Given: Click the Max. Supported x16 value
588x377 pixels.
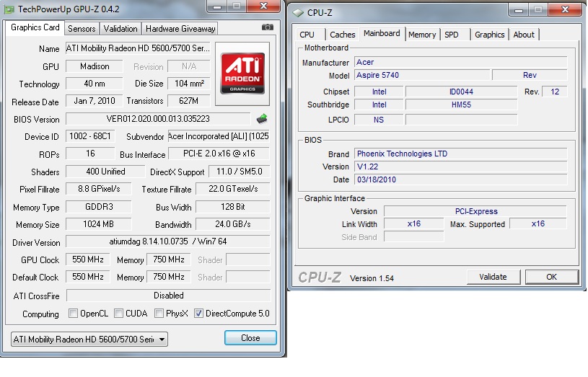Looking at the screenshot, I should tap(538, 223).
